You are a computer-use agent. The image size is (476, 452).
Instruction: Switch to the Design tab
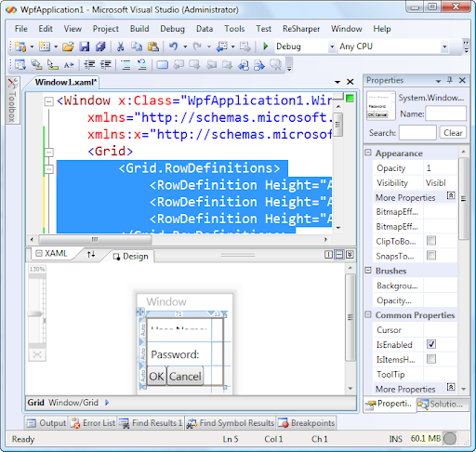[131, 257]
